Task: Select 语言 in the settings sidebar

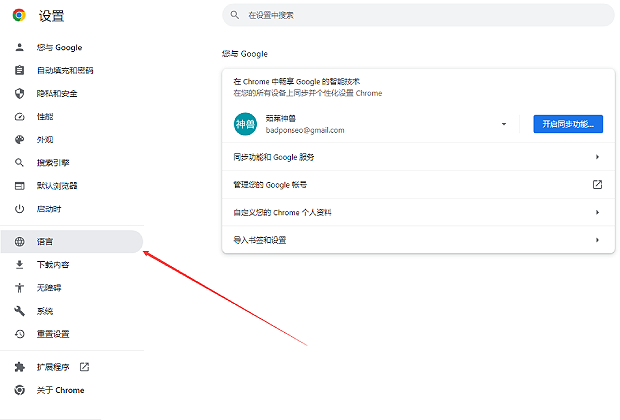Action: [46, 242]
